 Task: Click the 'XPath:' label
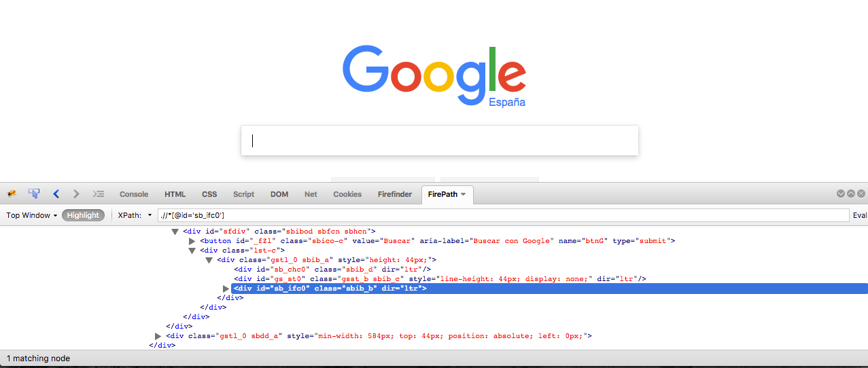click(x=129, y=215)
